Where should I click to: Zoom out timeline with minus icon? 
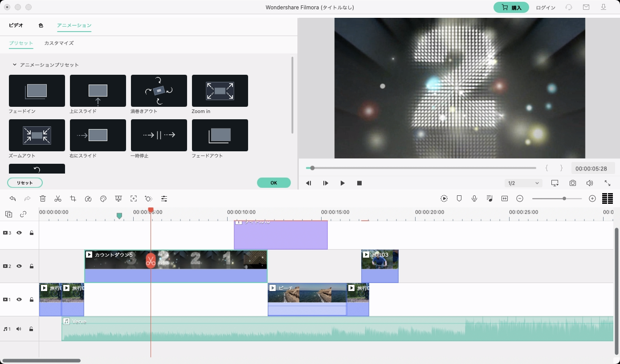click(x=520, y=198)
